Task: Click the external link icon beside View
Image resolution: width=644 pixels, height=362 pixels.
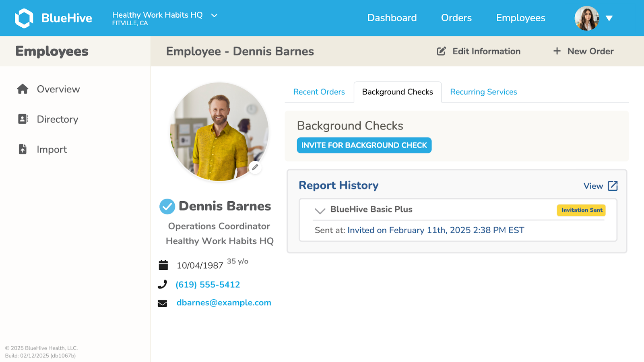Action: [x=613, y=186]
